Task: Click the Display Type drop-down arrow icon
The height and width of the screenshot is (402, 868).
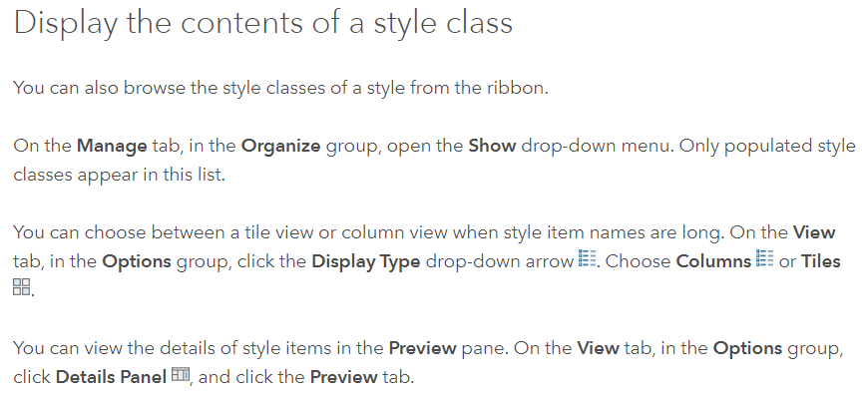Action: click(587, 258)
